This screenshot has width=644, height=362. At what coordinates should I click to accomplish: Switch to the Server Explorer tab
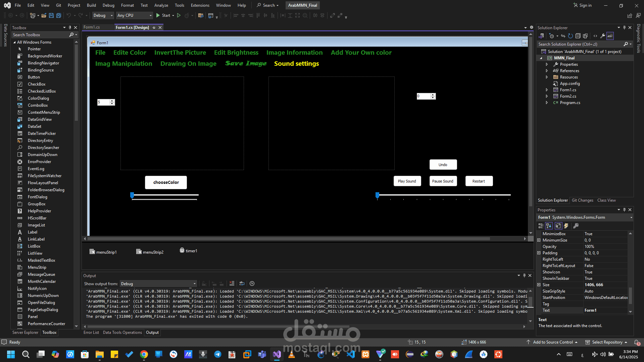coord(25,332)
